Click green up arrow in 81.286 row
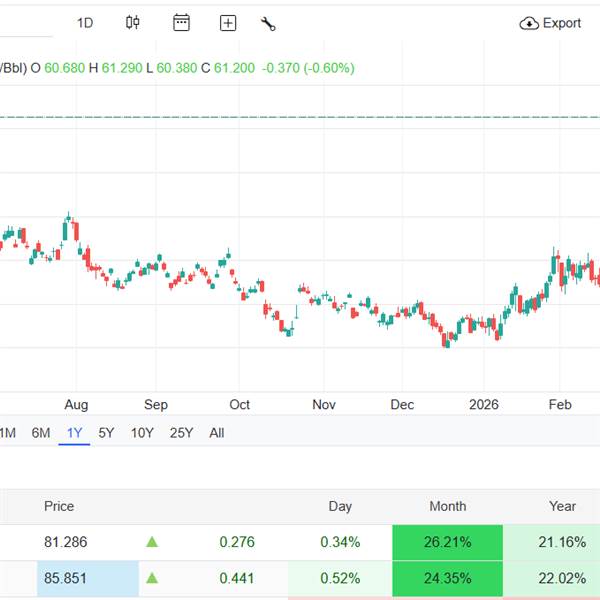Screen dimensions: 600x600 point(152,541)
